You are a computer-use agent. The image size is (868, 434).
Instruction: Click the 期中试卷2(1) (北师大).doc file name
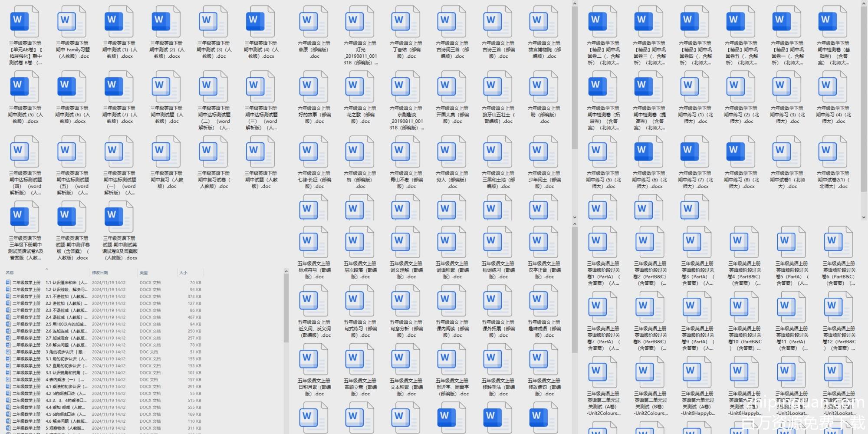click(x=833, y=180)
